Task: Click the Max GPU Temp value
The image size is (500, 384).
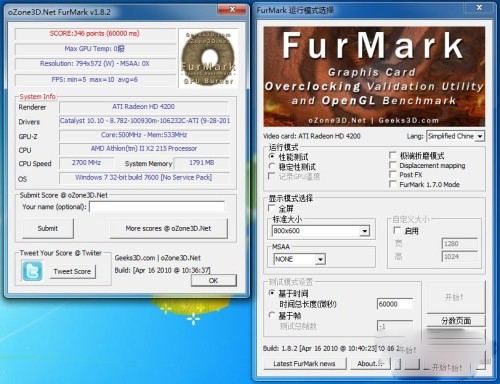Action: click(95, 49)
